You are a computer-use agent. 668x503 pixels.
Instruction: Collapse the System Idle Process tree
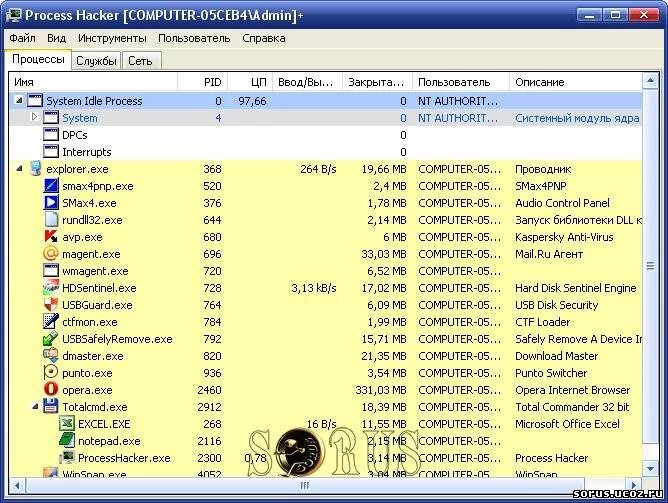click(x=19, y=101)
